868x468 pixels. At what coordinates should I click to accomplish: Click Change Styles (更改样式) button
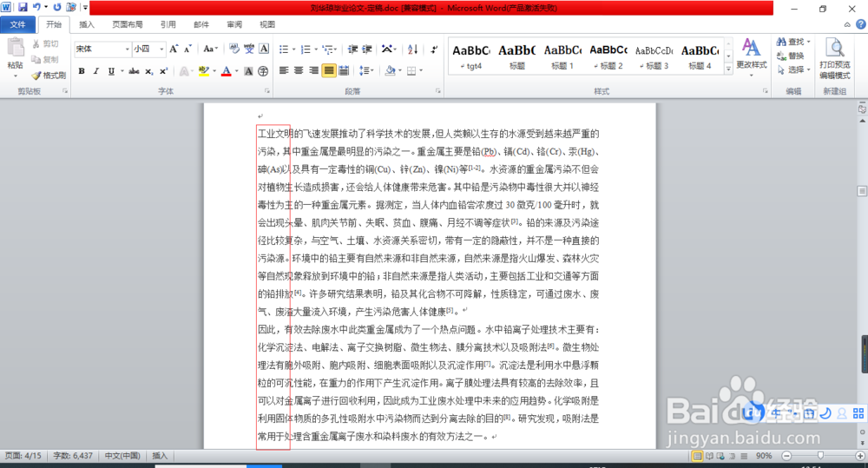click(751, 57)
